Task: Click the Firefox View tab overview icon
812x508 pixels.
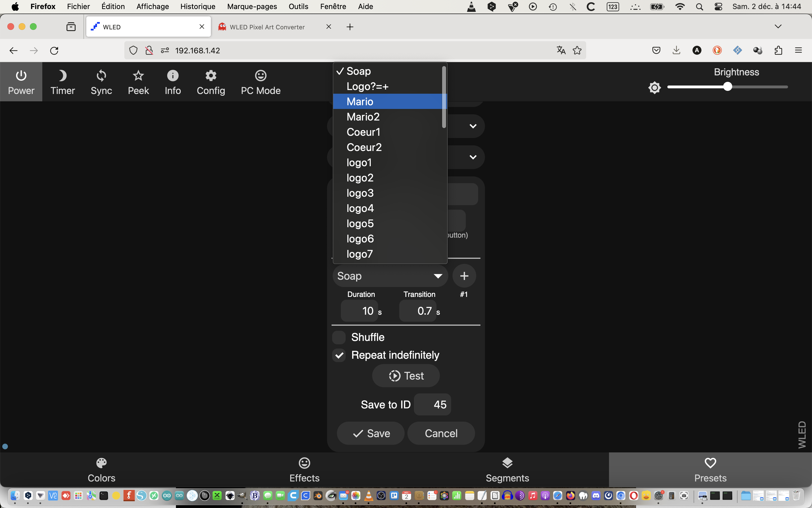Action: (x=71, y=27)
